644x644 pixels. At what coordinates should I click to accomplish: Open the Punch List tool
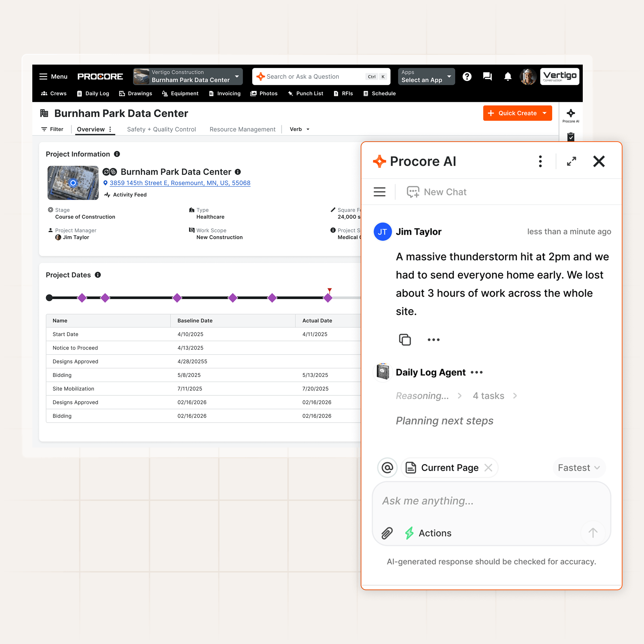[x=306, y=94]
